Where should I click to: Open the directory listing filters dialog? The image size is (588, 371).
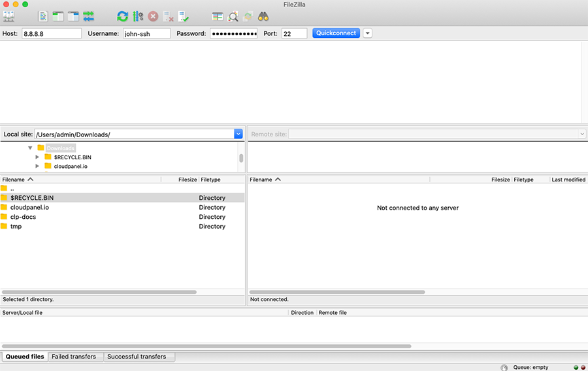(218, 16)
